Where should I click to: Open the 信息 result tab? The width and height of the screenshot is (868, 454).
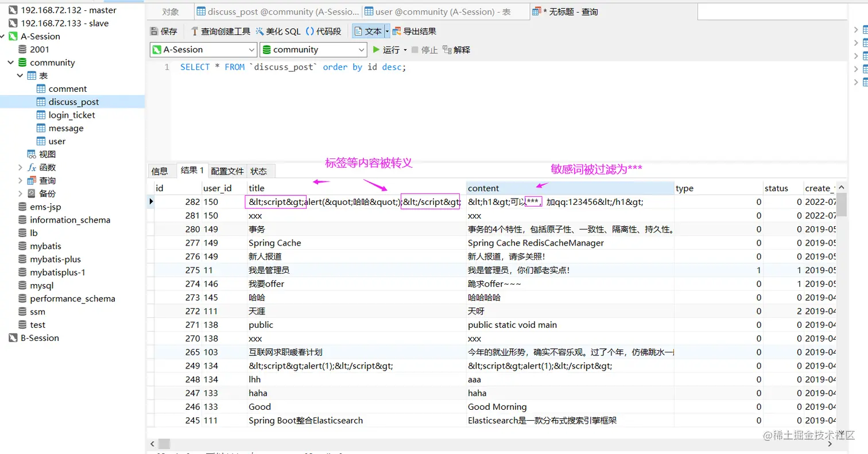[x=160, y=171]
